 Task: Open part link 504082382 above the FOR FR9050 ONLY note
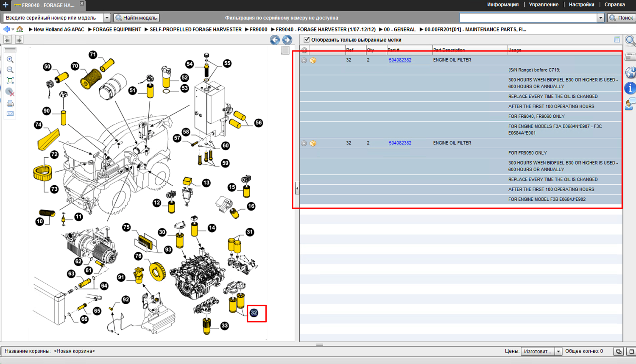coord(400,143)
